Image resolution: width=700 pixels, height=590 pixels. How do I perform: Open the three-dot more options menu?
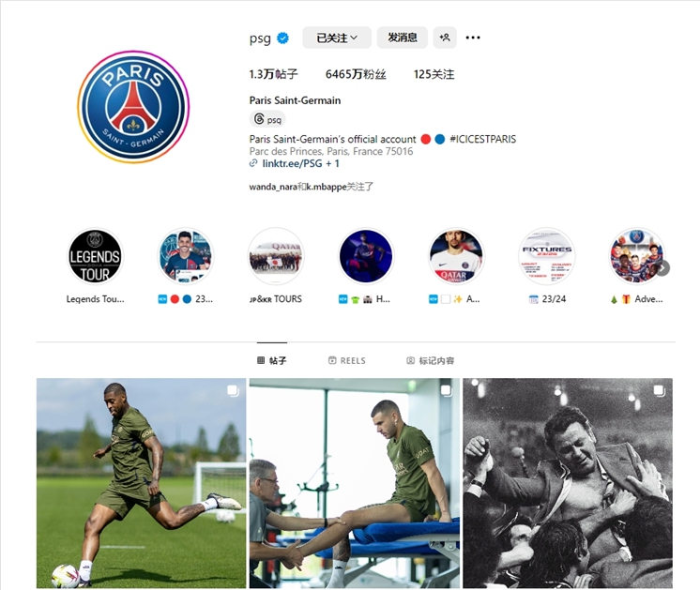pos(473,38)
